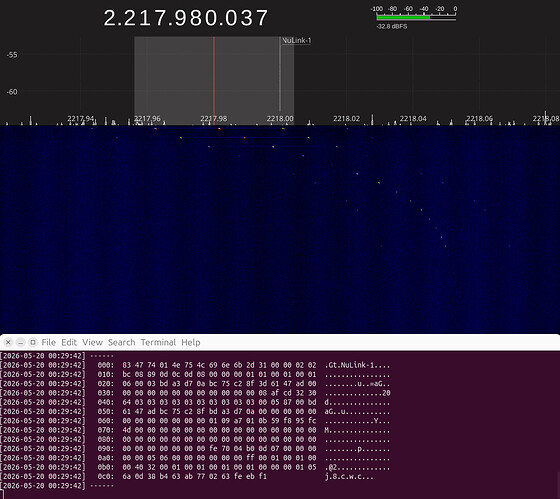Click the hex row starting with 040:
This screenshot has height=499, width=560.
pos(195,402)
